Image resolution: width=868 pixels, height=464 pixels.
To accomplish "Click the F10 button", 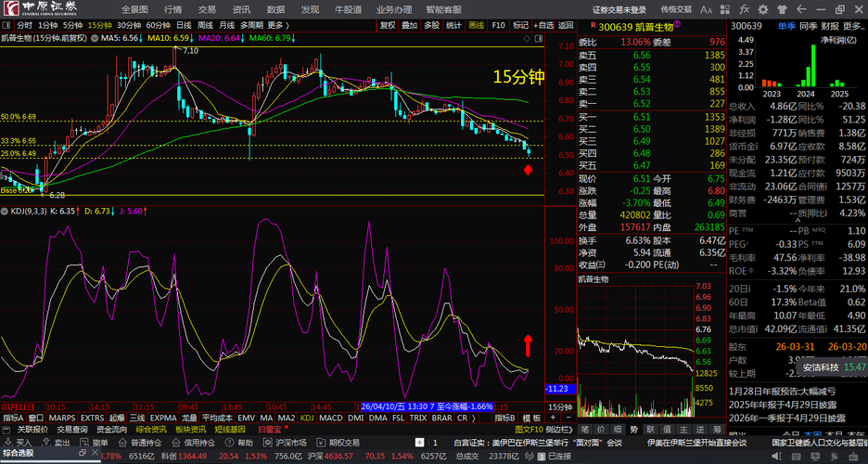I will click(x=498, y=25).
